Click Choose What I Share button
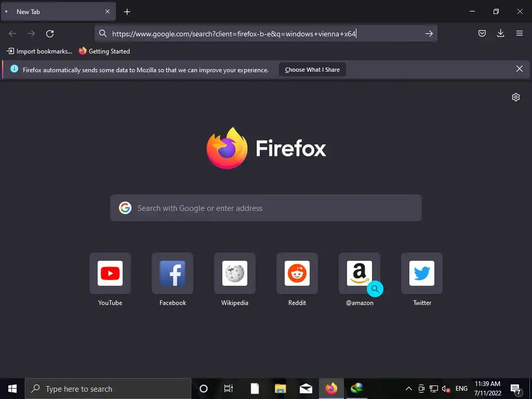 click(312, 70)
